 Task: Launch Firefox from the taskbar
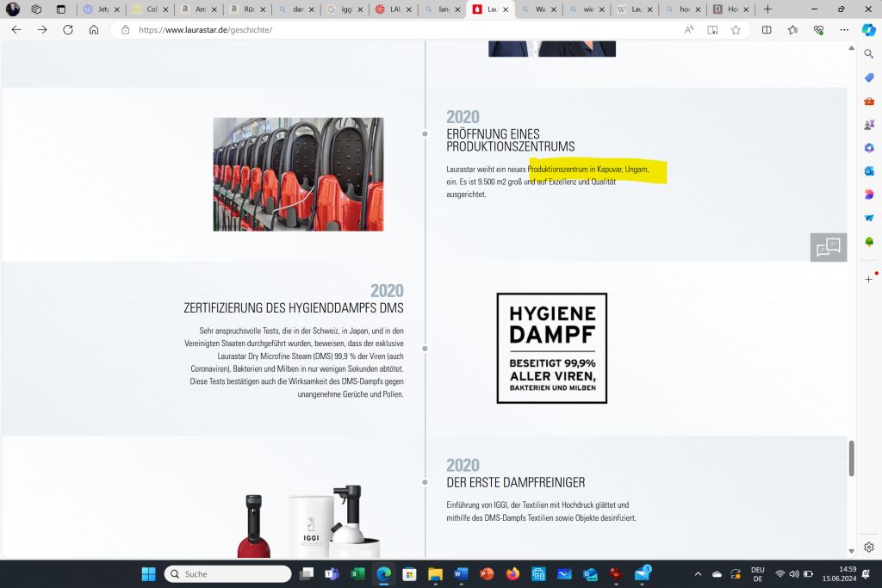click(513, 574)
